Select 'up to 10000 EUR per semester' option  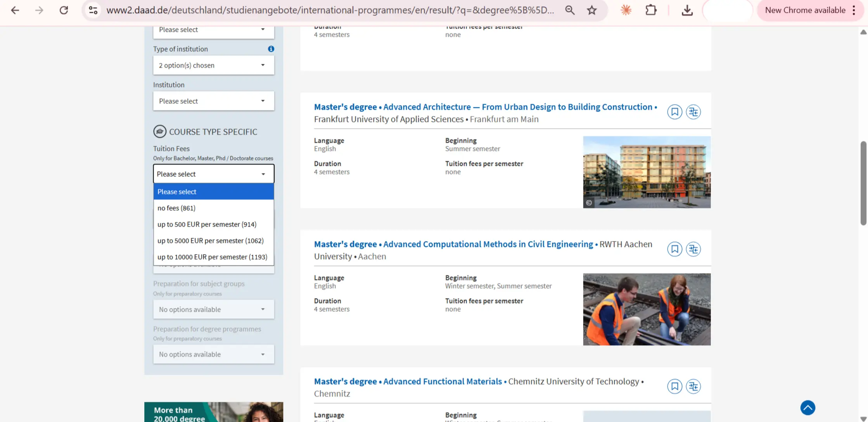(x=212, y=257)
